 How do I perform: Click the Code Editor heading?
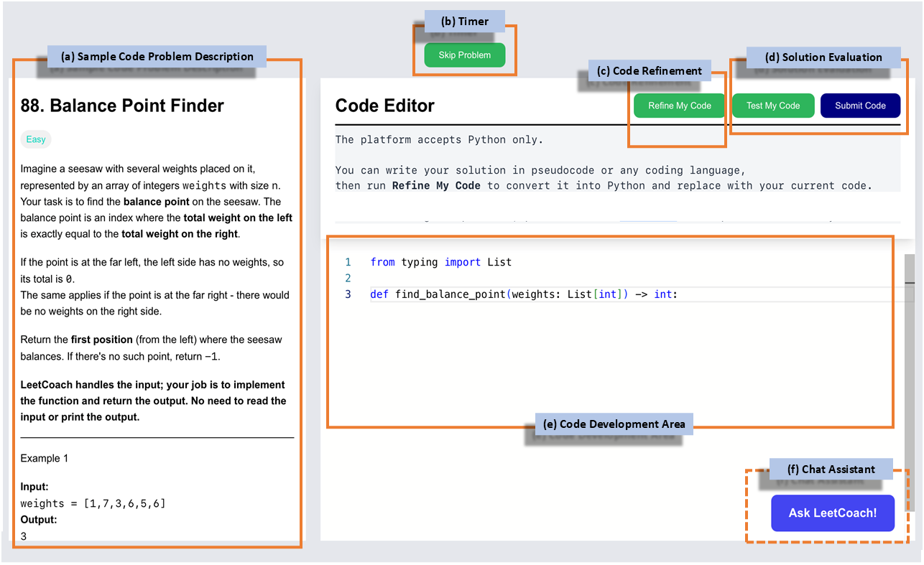(384, 106)
